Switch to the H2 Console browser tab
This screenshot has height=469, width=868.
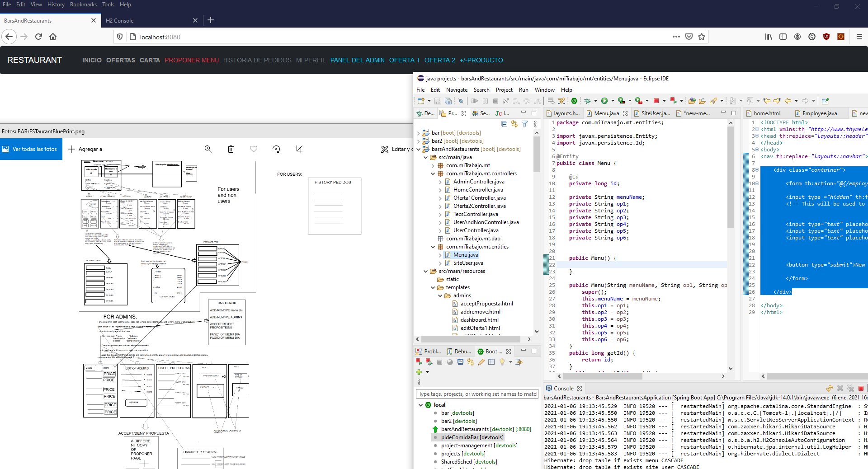coord(120,20)
